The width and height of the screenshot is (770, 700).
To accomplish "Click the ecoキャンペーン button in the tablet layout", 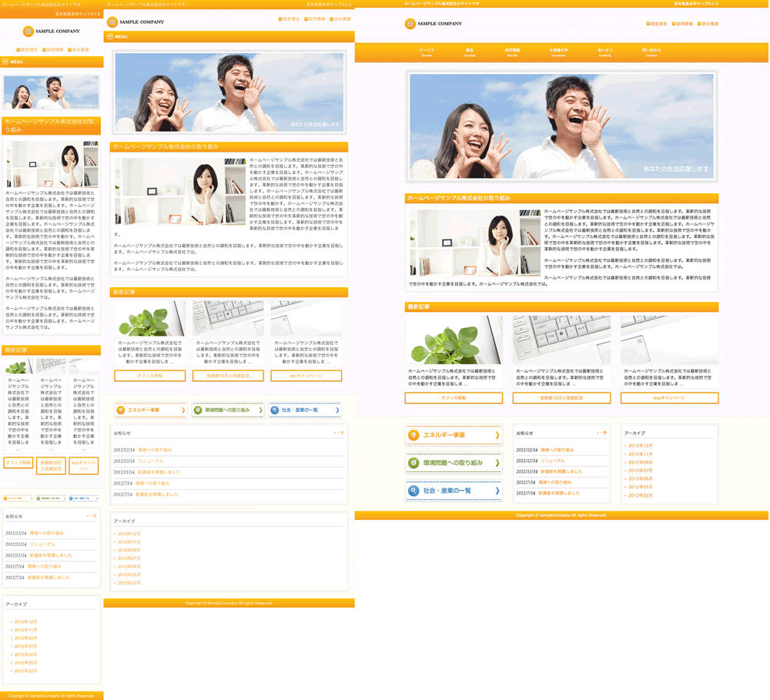I will 306,376.
